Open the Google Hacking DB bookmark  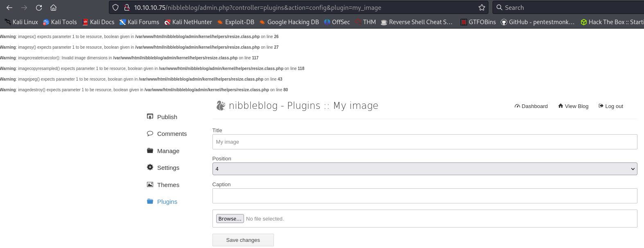289,22
